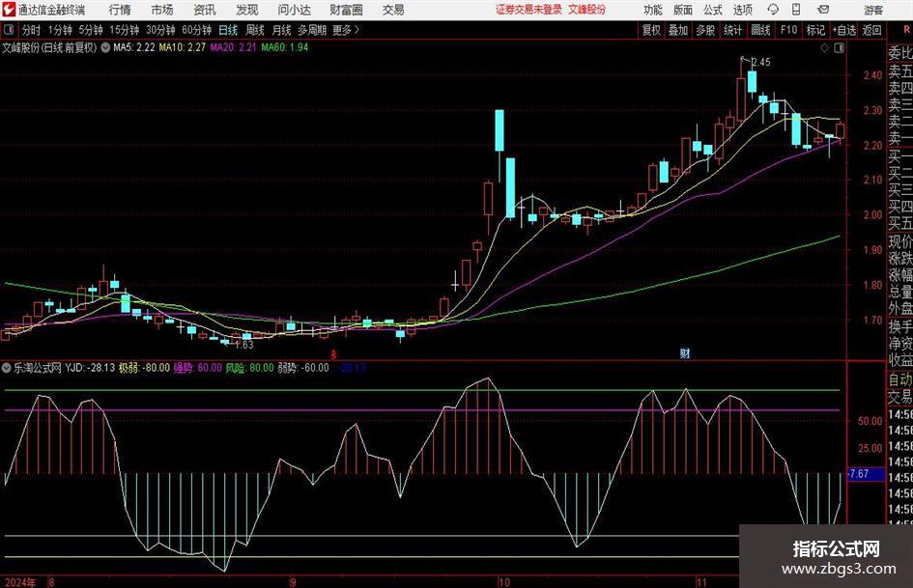Image resolution: width=913 pixels, height=588 pixels.
Task: Switch to the 5分钟 period
Action: 90,30
